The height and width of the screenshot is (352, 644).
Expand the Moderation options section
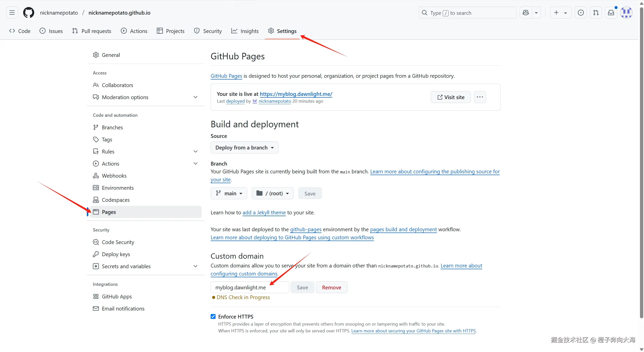(x=195, y=97)
